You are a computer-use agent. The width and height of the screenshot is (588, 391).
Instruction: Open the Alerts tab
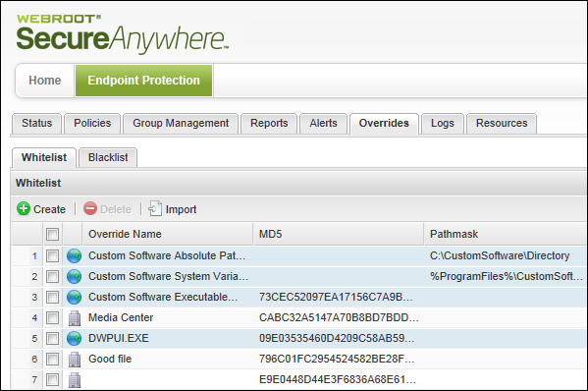coord(323,123)
